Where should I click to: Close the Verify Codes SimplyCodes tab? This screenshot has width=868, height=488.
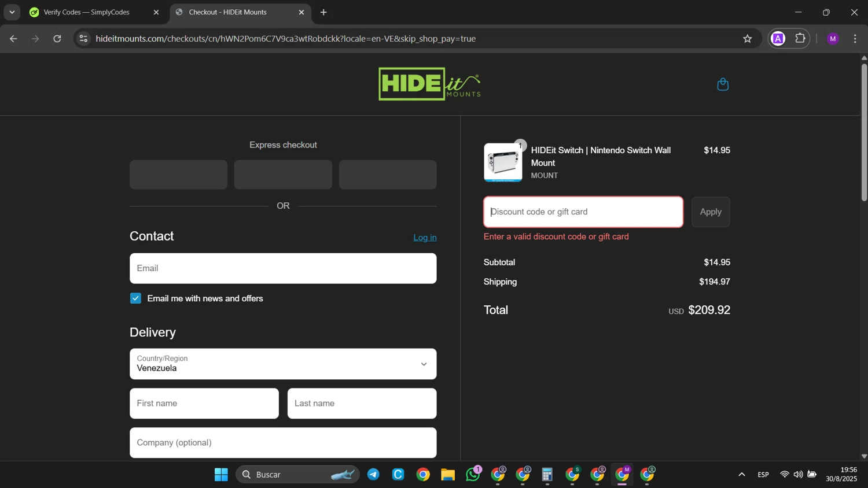pos(156,12)
